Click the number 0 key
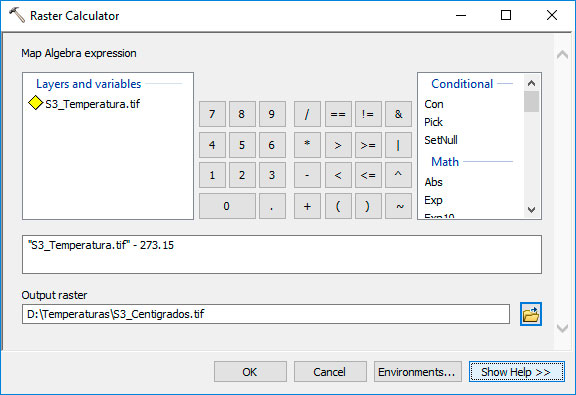576x395 pixels. (x=227, y=206)
